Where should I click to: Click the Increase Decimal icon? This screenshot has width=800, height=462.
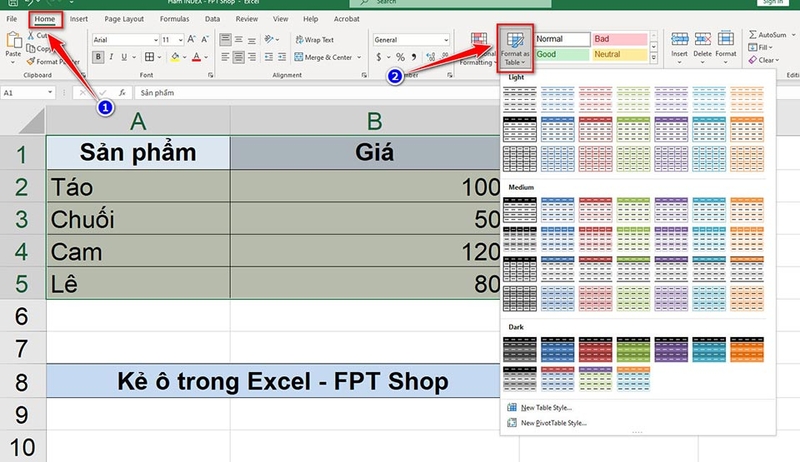tap(431, 57)
